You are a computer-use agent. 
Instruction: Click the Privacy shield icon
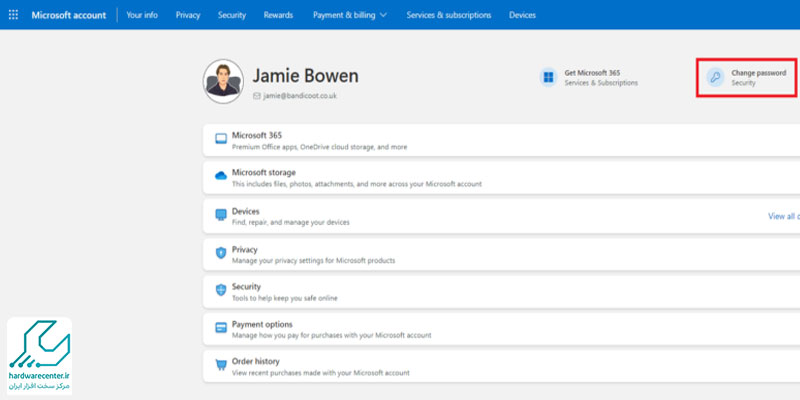click(x=221, y=253)
